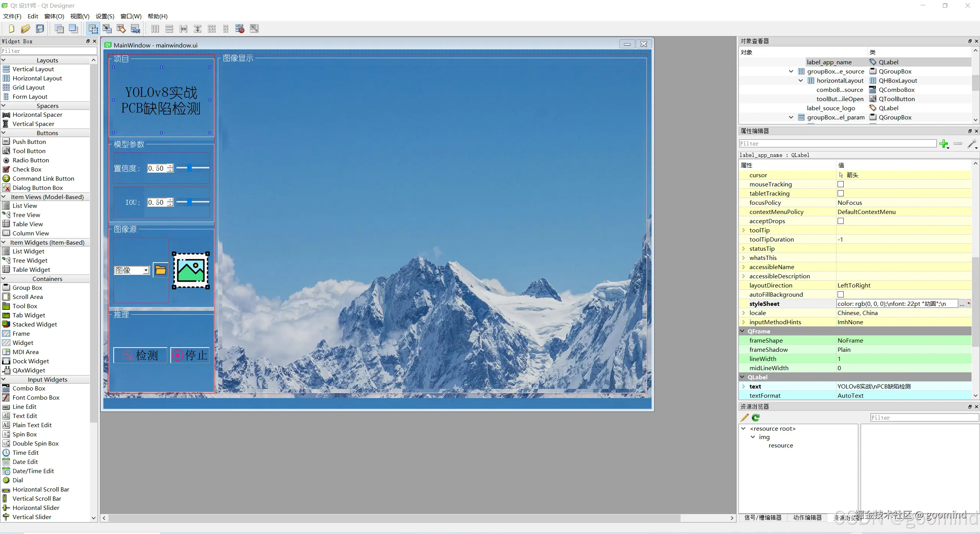Switch to Edit Tab Order mode
This screenshot has width=980, height=534.
pyautogui.click(x=136, y=29)
